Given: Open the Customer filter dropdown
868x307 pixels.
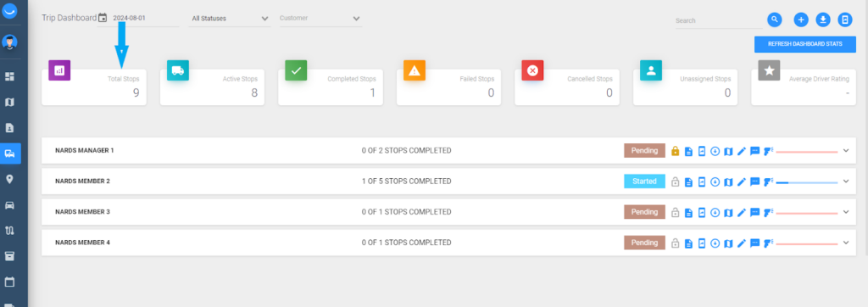Looking at the screenshot, I should point(320,19).
